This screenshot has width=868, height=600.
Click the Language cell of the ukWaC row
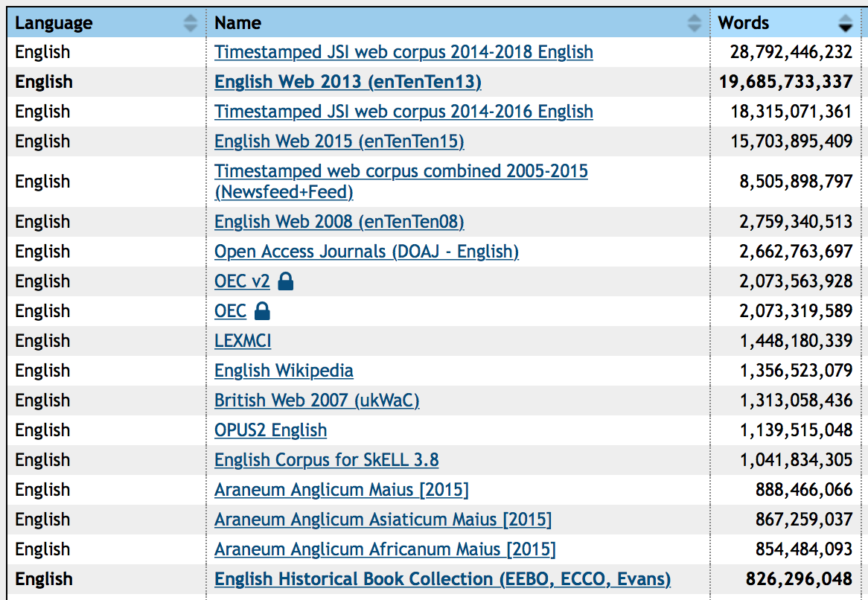(x=107, y=400)
